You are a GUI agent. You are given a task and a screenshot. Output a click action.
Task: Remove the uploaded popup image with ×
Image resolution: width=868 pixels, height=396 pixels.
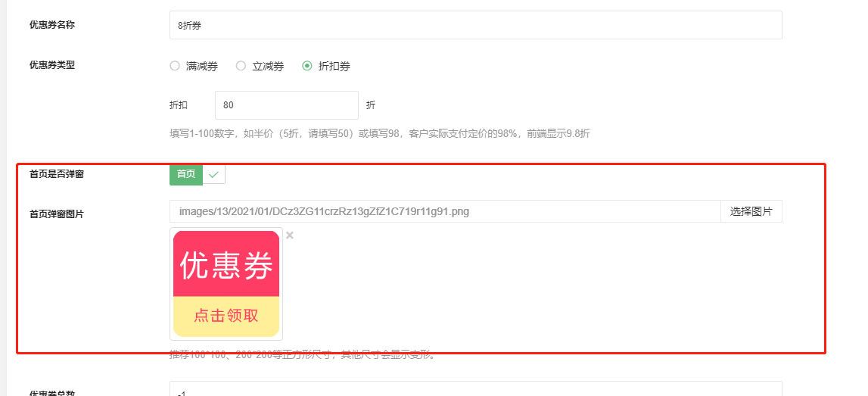(290, 235)
